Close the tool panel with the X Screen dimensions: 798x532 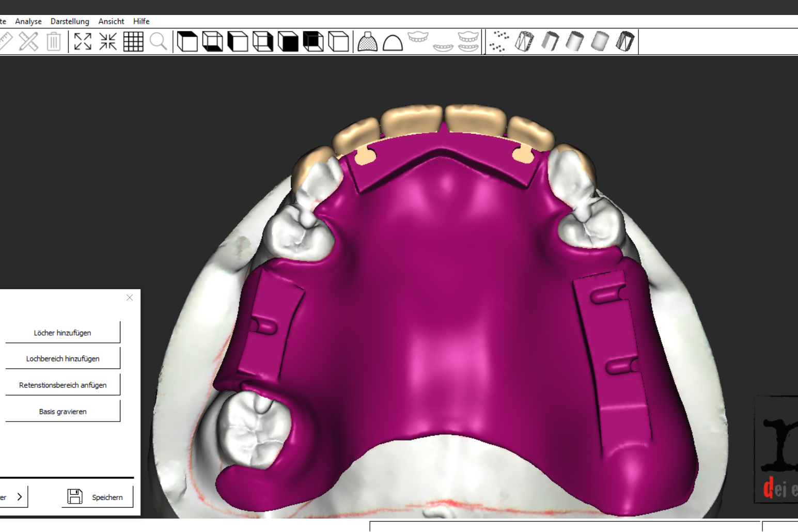tap(130, 298)
